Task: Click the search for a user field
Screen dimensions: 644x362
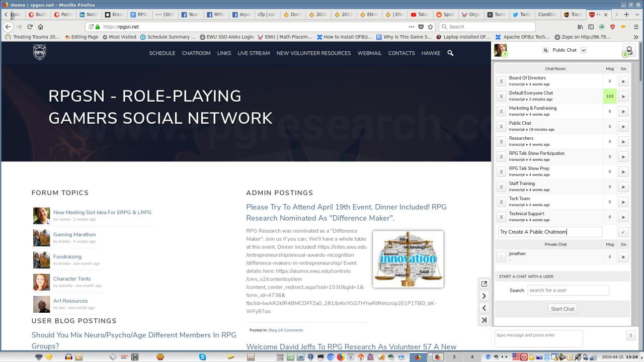Action: [568, 290]
